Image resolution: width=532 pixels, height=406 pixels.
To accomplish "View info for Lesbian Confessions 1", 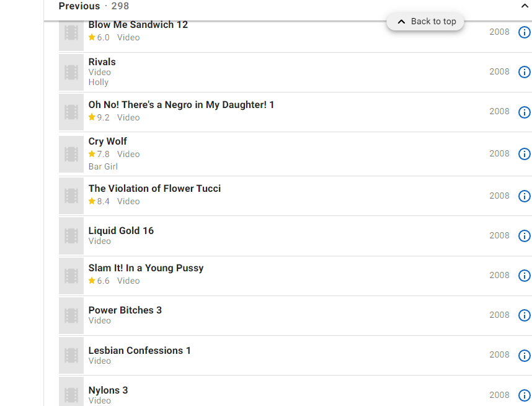I will [524, 355].
